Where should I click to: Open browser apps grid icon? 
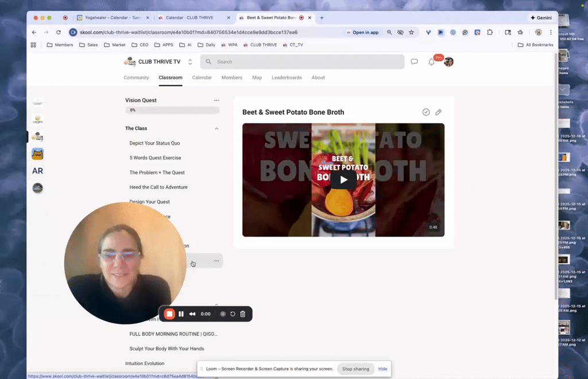(33, 45)
